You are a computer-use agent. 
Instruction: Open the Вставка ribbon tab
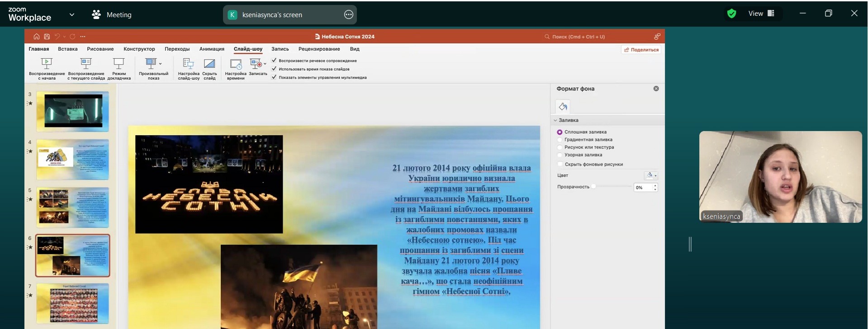pyautogui.click(x=68, y=49)
